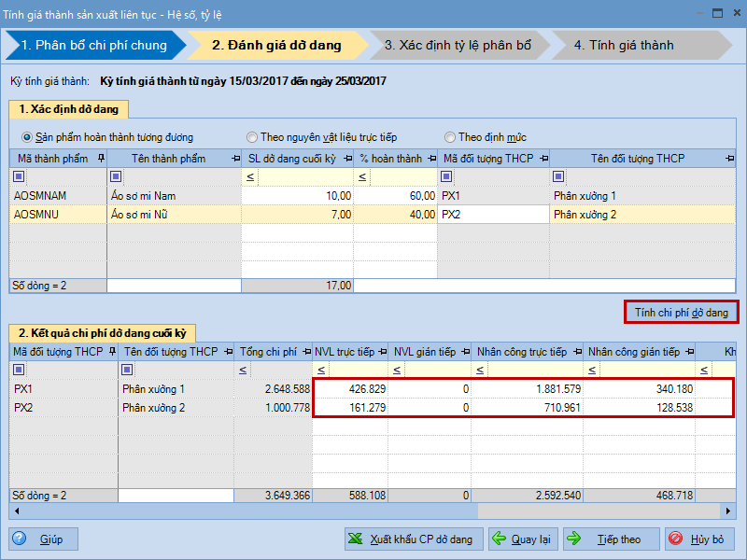Image resolution: width=747 pixels, height=560 pixels.
Task: Pin the Tên thành phẩm column
Action: coord(235,159)
